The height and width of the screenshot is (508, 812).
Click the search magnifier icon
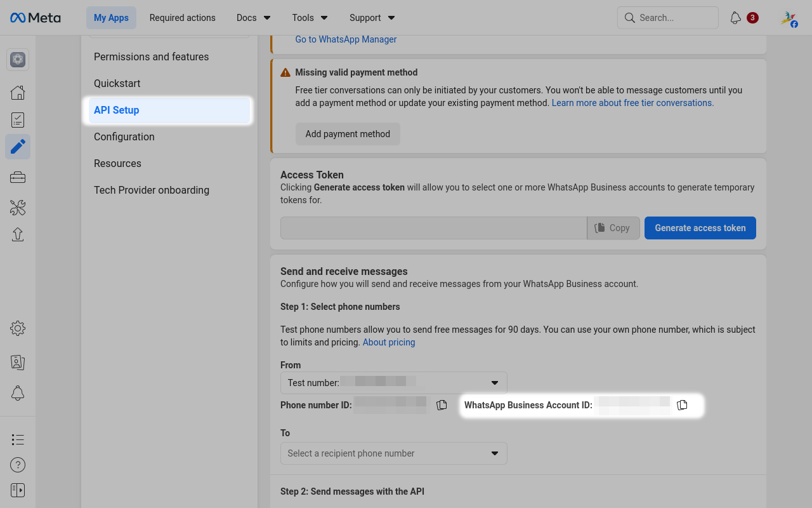pos(630,18)
